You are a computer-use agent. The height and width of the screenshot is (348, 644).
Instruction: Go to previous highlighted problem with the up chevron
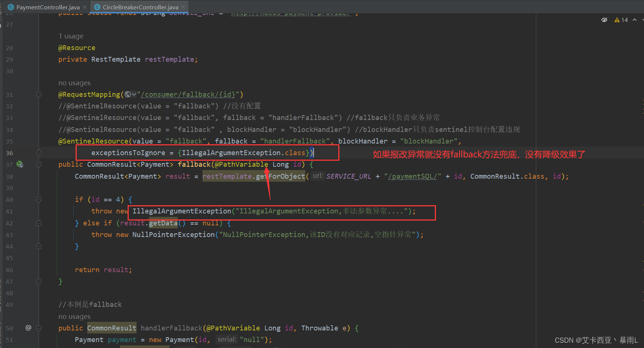(x=635, y=20)
